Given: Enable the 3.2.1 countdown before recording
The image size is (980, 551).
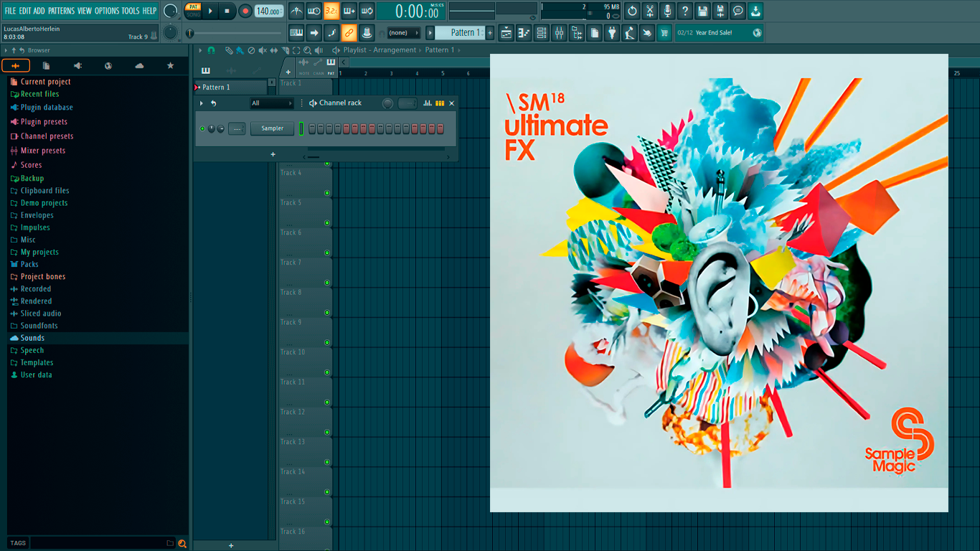Looking at the screenshot, I should point(331,11).
